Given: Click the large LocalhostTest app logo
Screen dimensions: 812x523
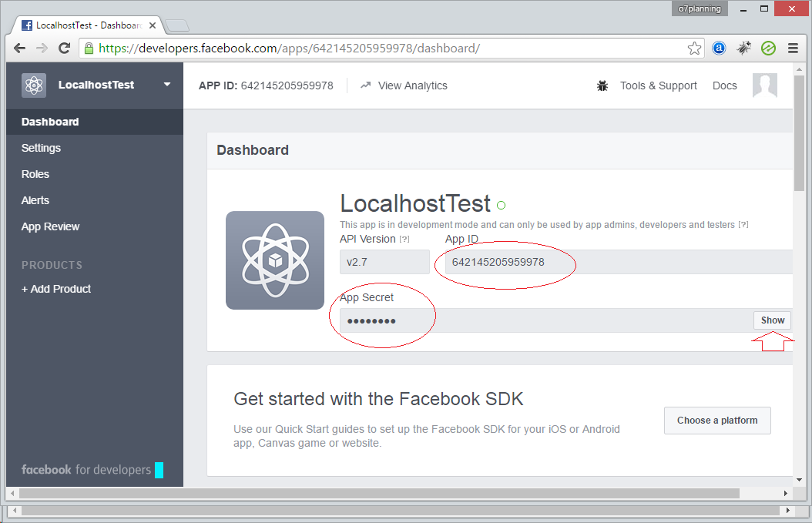Looking at the screenshot, I should [x=275, y=260].
